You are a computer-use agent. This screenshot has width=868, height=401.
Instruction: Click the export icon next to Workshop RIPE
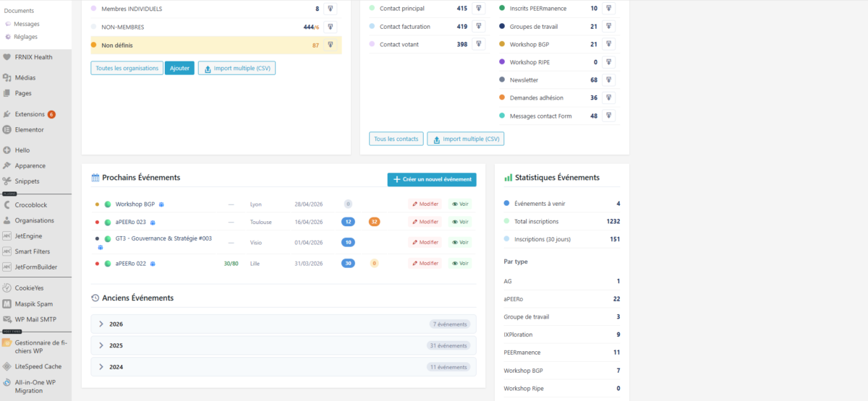[608, 62]
